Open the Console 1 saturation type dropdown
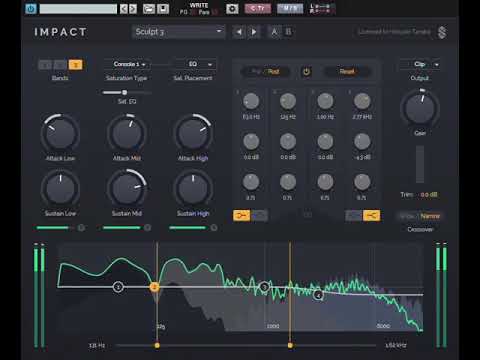Screen dimensions: 480x360 [127, 64]
